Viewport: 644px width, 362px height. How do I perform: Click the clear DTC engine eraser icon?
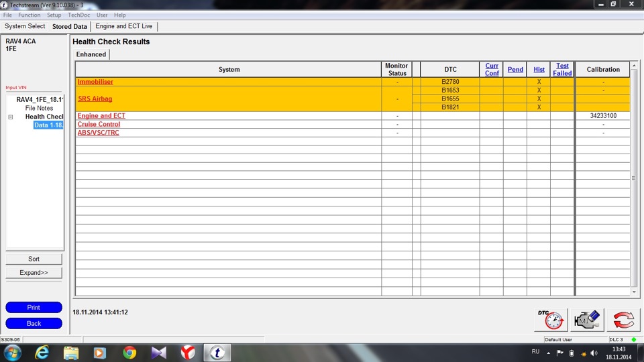[x=587, y=320]
